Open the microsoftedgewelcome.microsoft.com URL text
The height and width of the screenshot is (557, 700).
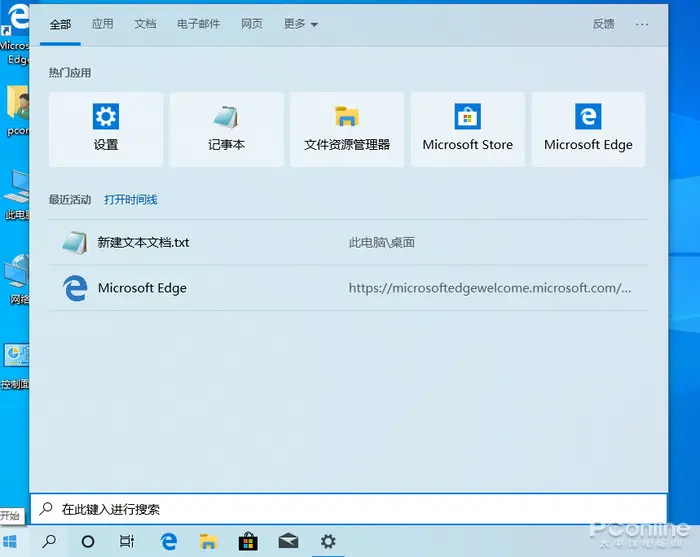coord(490,288)
